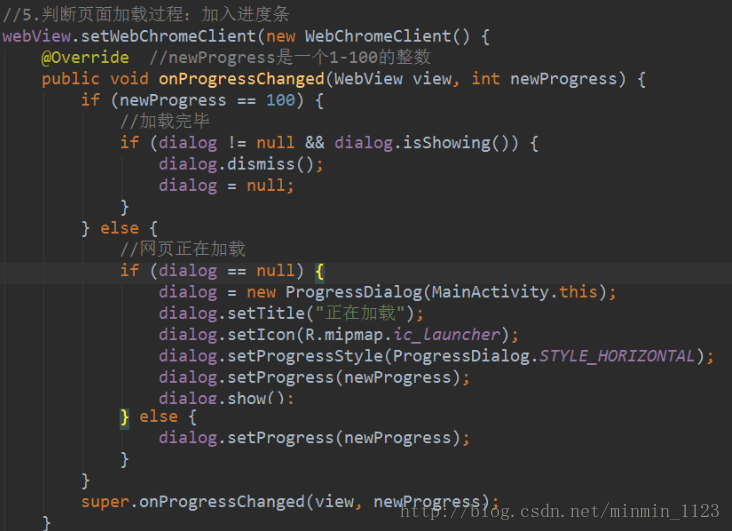Click the dialog.dismiss() statement
This screenshot has width=732, height=531.
pyautogui.click(x=241, y=164)
